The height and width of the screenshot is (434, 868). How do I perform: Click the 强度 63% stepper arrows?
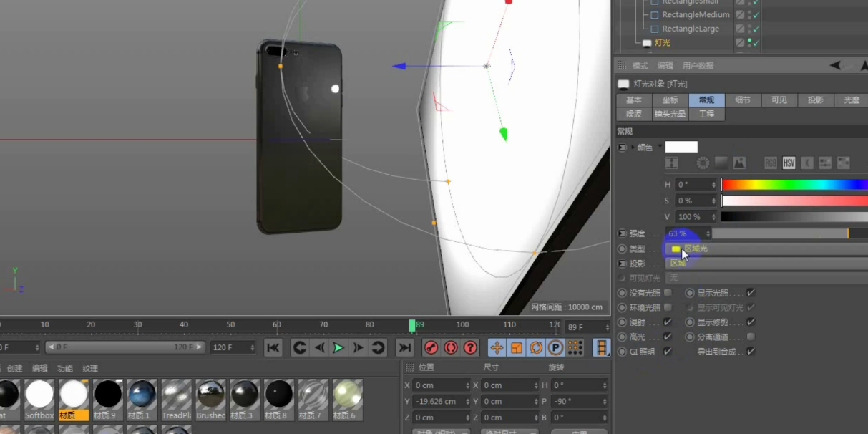[x=708, y=233]
